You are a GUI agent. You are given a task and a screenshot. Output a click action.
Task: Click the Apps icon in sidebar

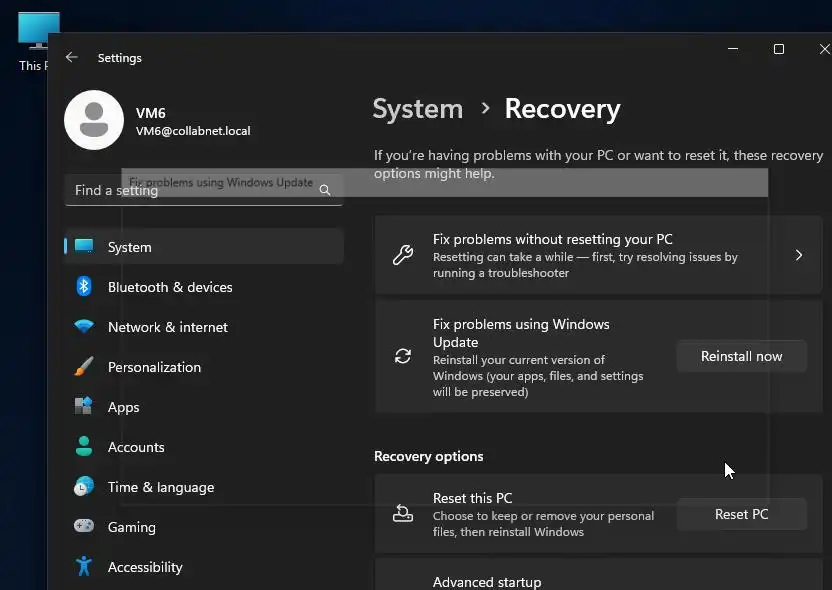[84, 406]
